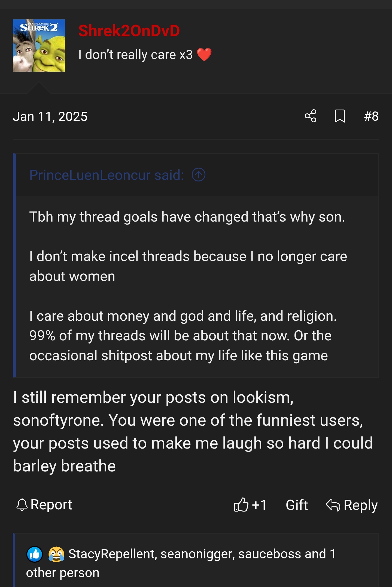Screen dimensions: 392x587
Task: Show the '1 other person' reaction list
Action: [x=63, y=573]
